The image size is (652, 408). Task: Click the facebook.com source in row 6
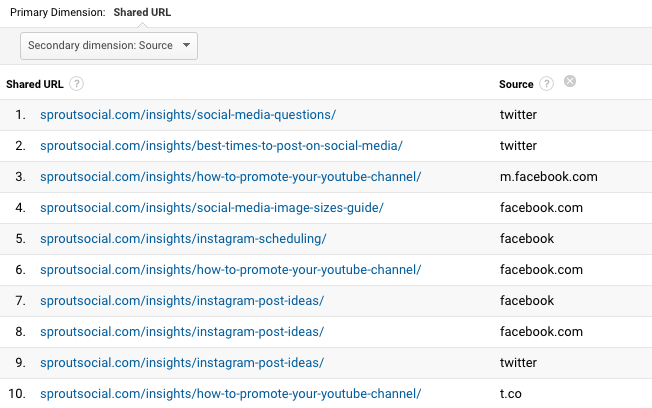(x=541, y=270)
